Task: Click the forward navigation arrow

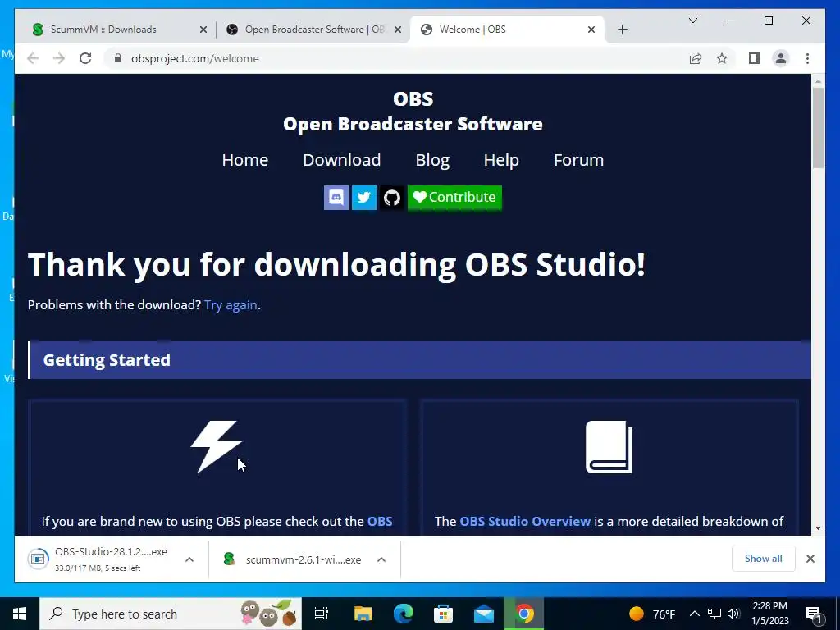Action: point(59,58)
